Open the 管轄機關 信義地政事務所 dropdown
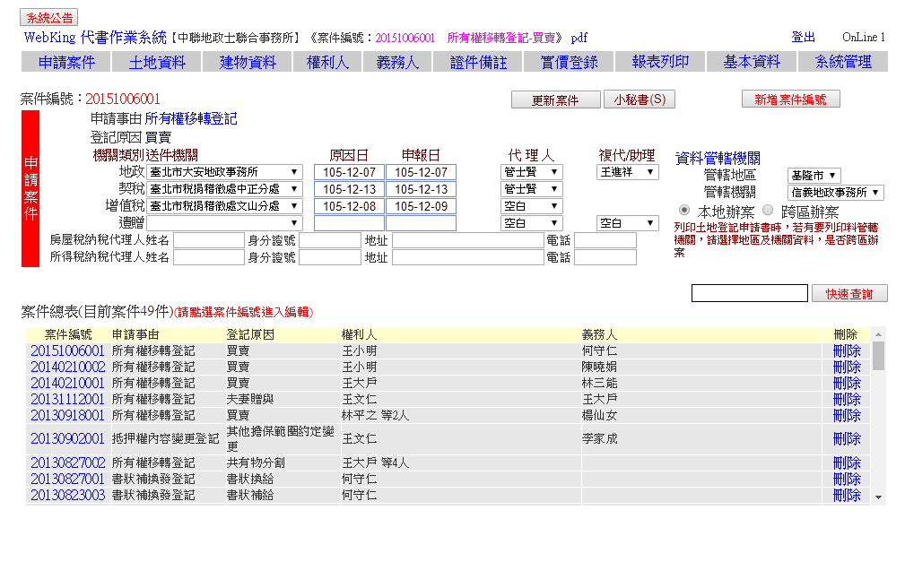The height and width of the screenshot is (588, 905). click(x=835, y=192)
